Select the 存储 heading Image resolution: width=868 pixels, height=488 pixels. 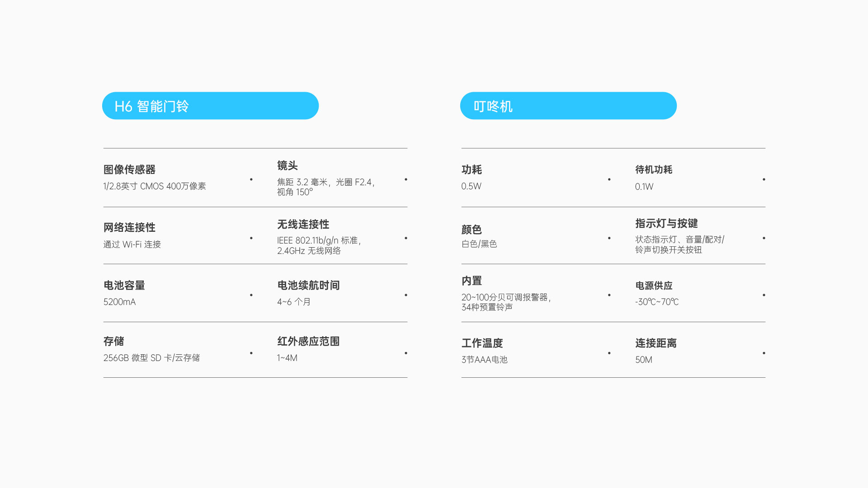point(114,341)
